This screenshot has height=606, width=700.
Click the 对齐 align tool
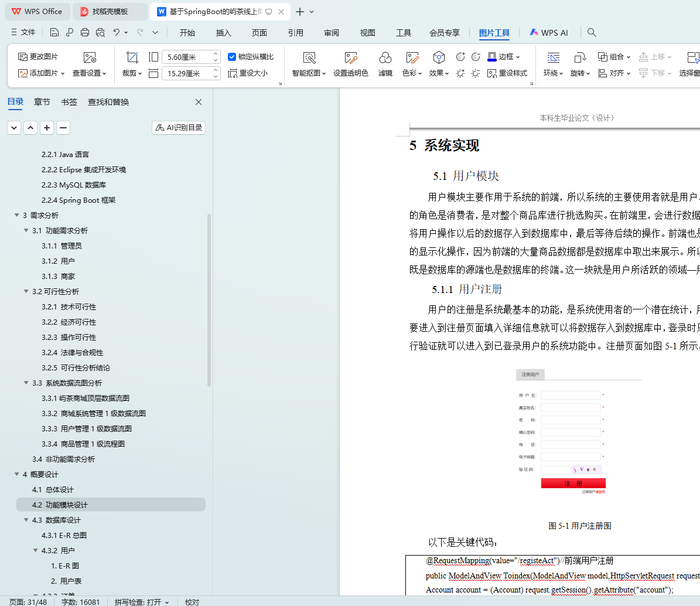tap(614, 73)
